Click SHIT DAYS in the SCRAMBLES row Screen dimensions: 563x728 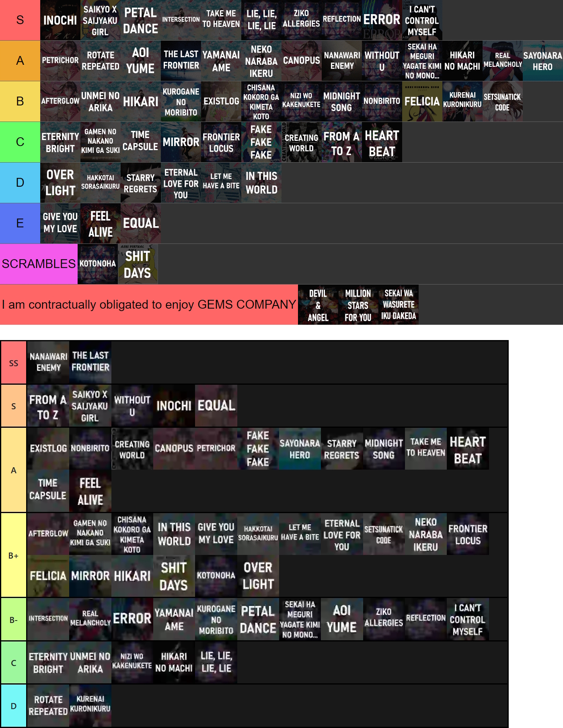click(x=138, y=264)
